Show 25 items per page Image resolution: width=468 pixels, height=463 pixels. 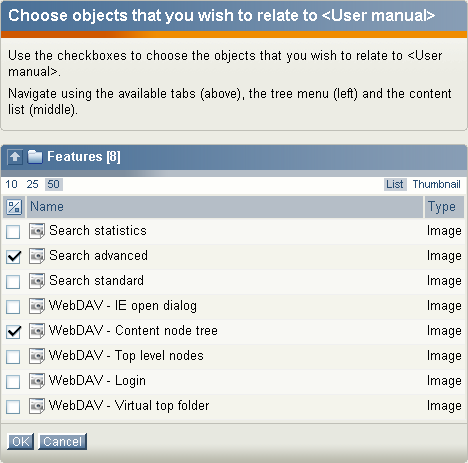click(x=33, y=184)
